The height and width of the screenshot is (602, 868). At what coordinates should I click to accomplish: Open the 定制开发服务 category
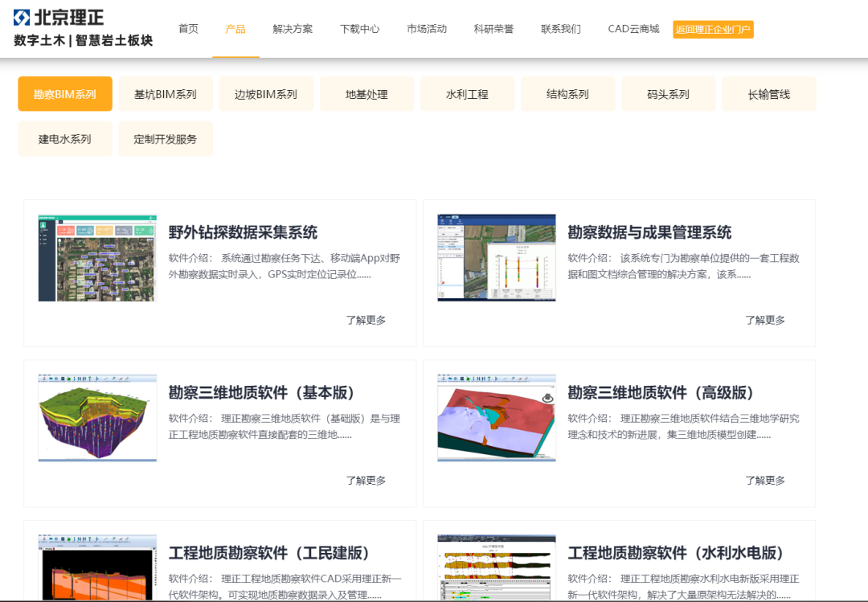166,139
